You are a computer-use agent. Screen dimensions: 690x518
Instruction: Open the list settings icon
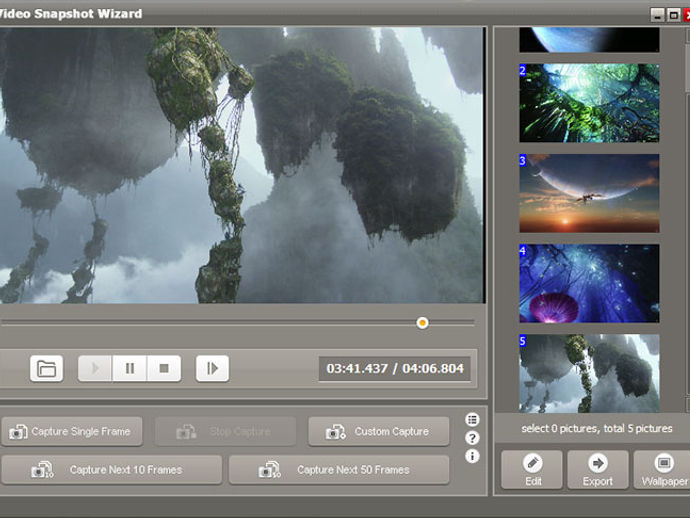(472, 420)
